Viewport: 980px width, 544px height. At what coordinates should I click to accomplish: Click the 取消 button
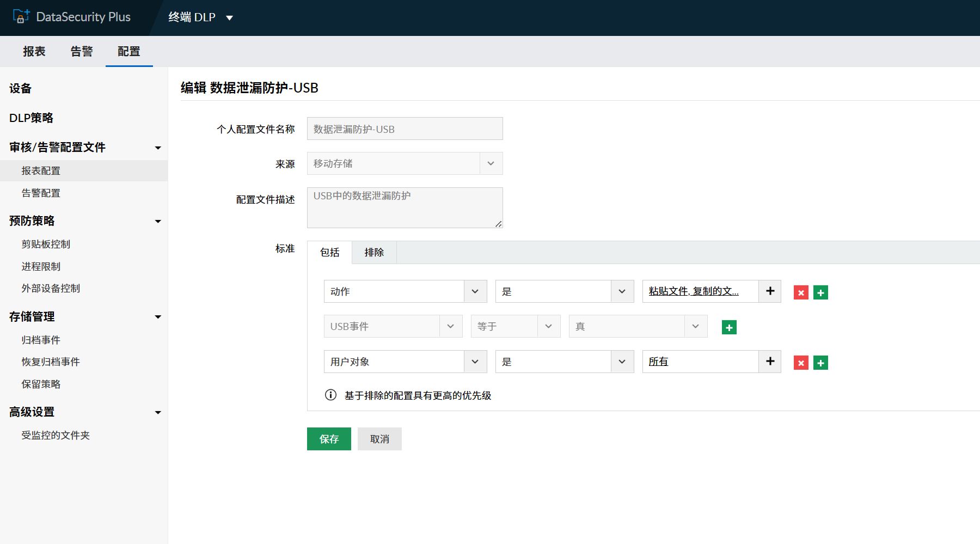379,439
